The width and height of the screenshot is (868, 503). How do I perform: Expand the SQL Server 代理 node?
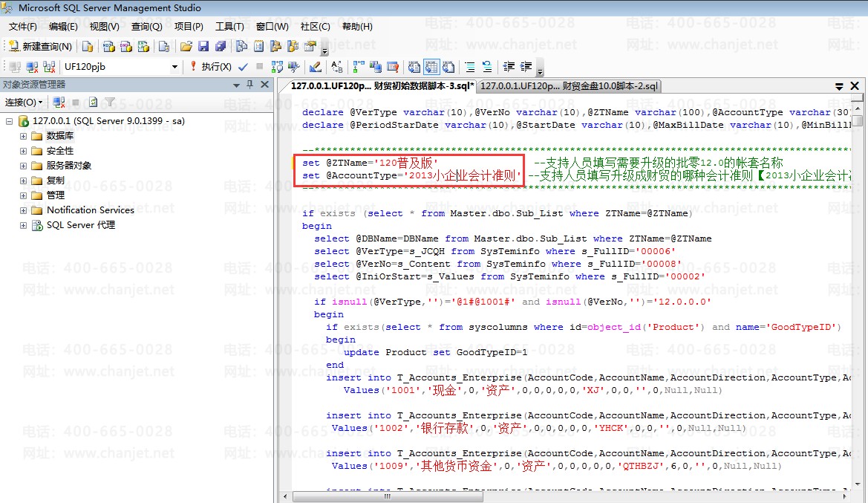click(x=23, y=225)
